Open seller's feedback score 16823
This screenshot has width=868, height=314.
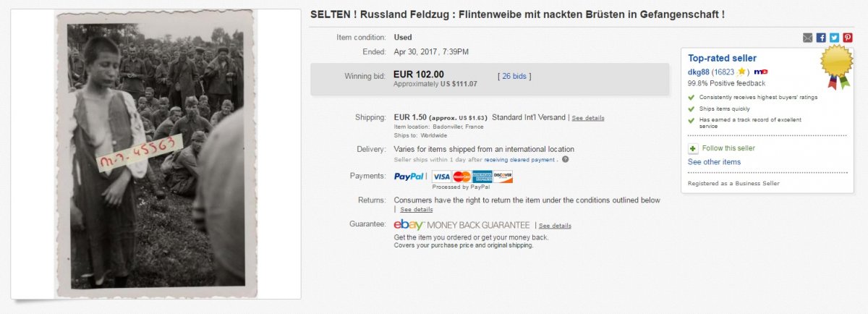(724, 72)
